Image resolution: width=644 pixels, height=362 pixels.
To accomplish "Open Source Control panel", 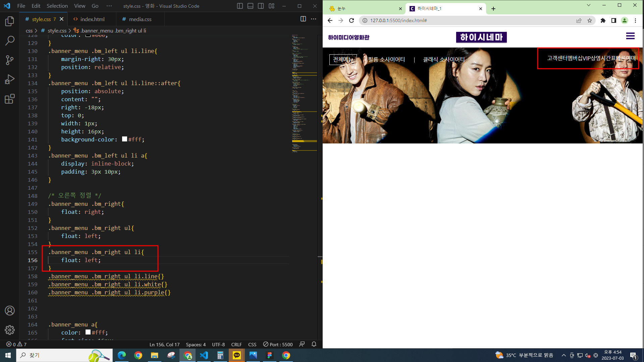I will pyautogui.click(x=10, y=60).
